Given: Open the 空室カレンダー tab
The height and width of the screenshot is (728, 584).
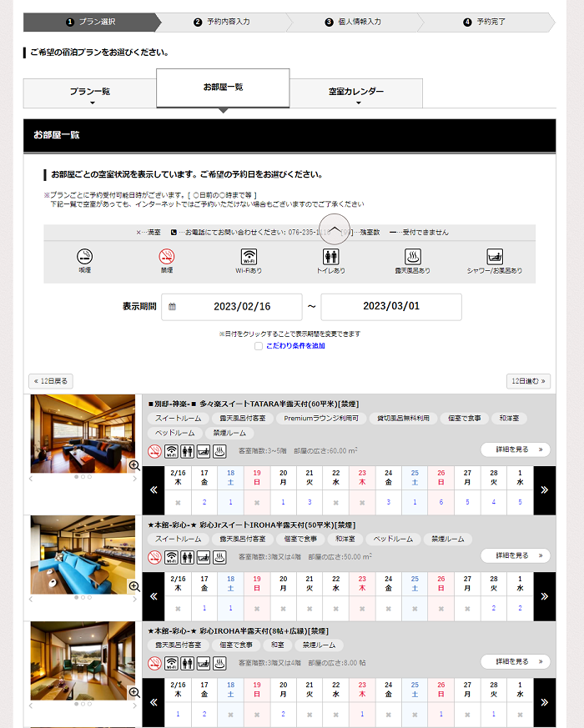Looking at the screenshot, I should pos(356,93).
